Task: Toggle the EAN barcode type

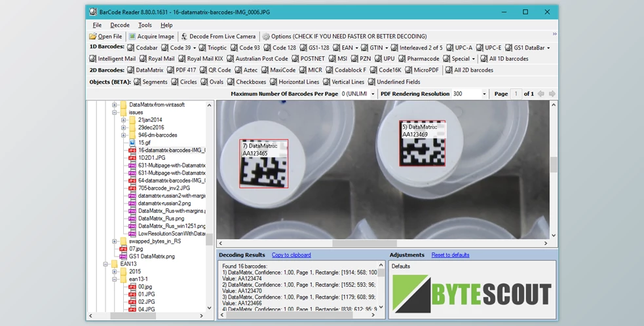Action: (x=343, y=48)
